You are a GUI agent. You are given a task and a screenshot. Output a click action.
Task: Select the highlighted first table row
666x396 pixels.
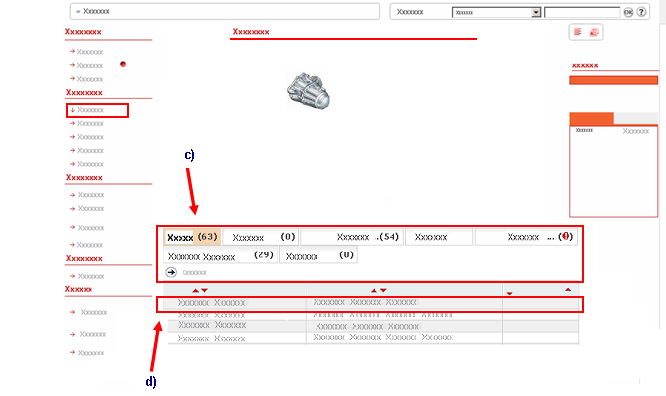coord(370,304)
